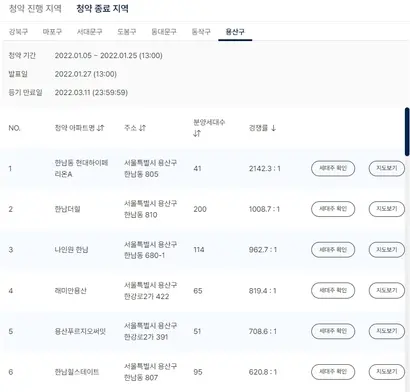Click 세대주 확인 for 래미안용산

(x=333, y=291)
